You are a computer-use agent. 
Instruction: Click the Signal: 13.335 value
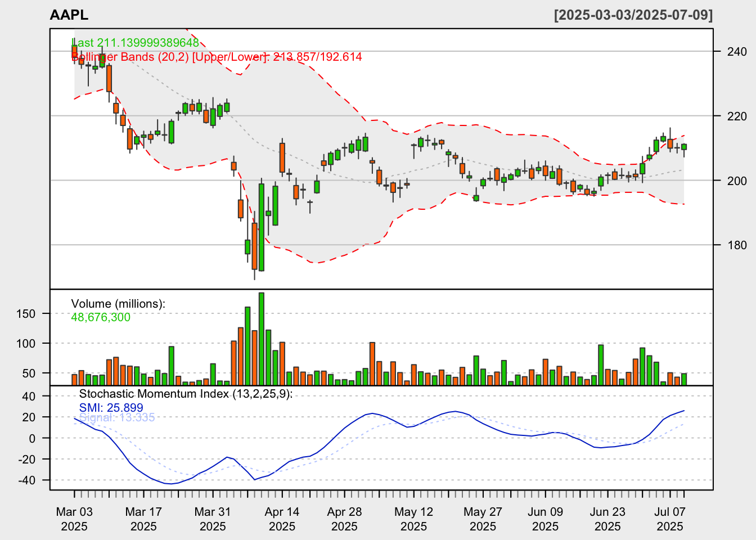pyautogui.click(x=117, y=417)
